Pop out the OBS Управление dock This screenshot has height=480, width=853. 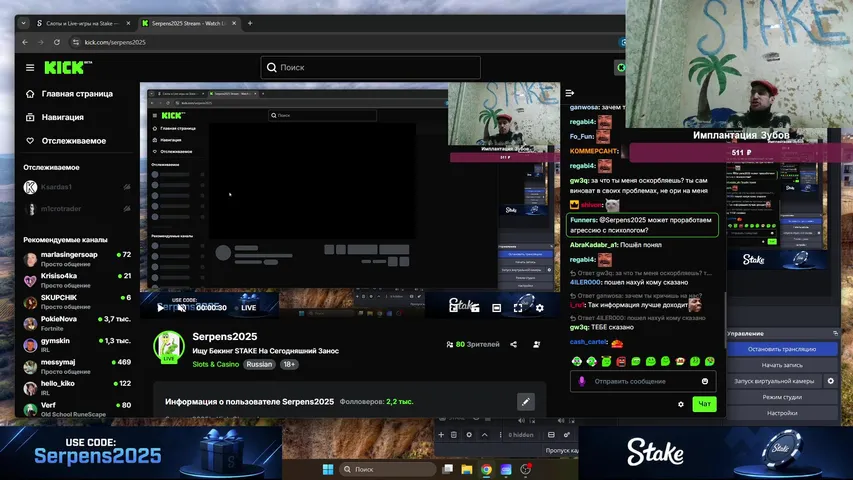pos(835,333)
